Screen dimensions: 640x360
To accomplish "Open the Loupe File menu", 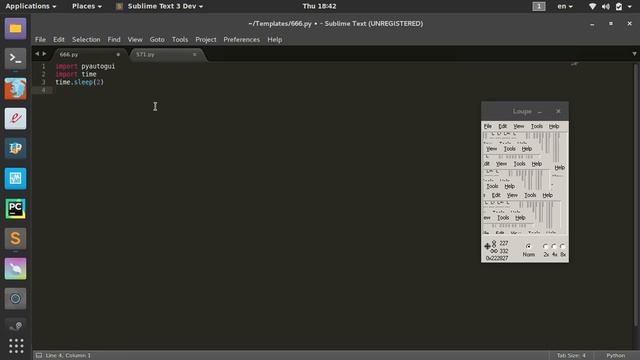I will pos(488,126).
